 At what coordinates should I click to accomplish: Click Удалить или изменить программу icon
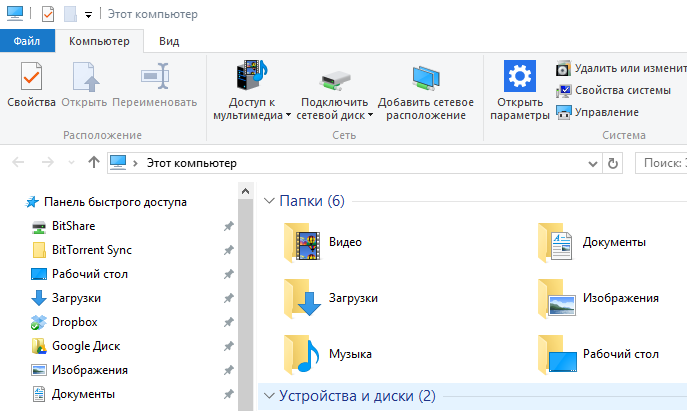[x=563, y=69]
